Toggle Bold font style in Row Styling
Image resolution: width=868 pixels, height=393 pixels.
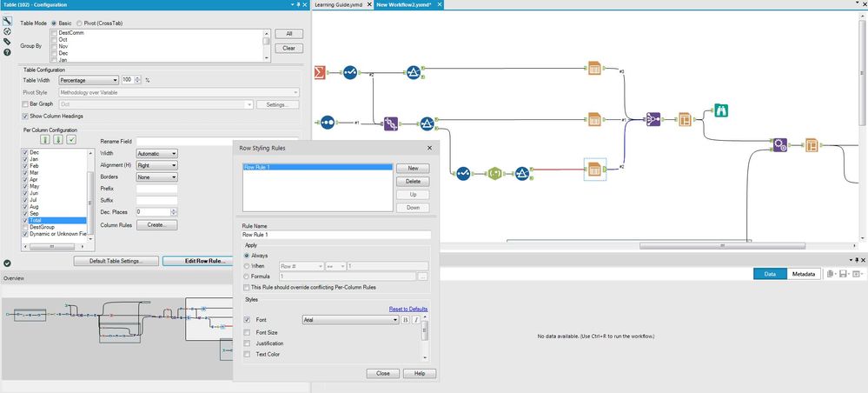pyautogui.click(x=405, y=320)
